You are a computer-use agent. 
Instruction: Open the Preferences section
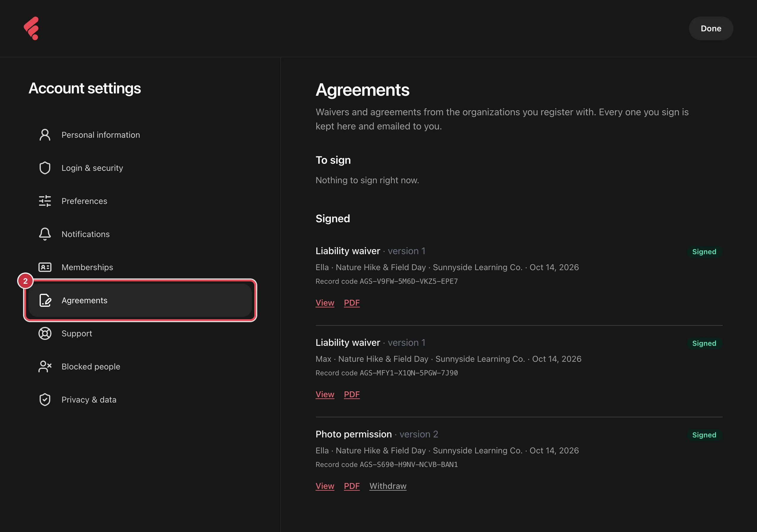pyautogui.click(x=140, y=201)
